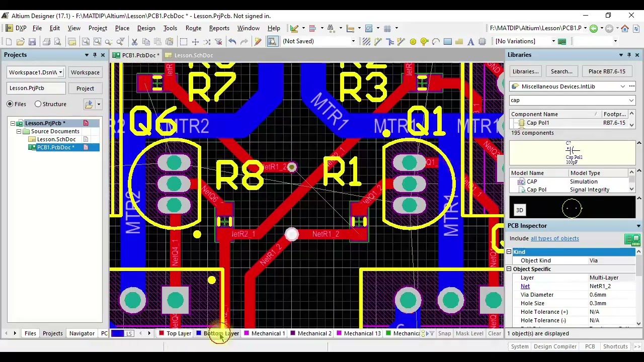The width and height of the screenshot is (644, 362).
Task: Click the Undo arrow icon
Action: [x=232, y=42]
